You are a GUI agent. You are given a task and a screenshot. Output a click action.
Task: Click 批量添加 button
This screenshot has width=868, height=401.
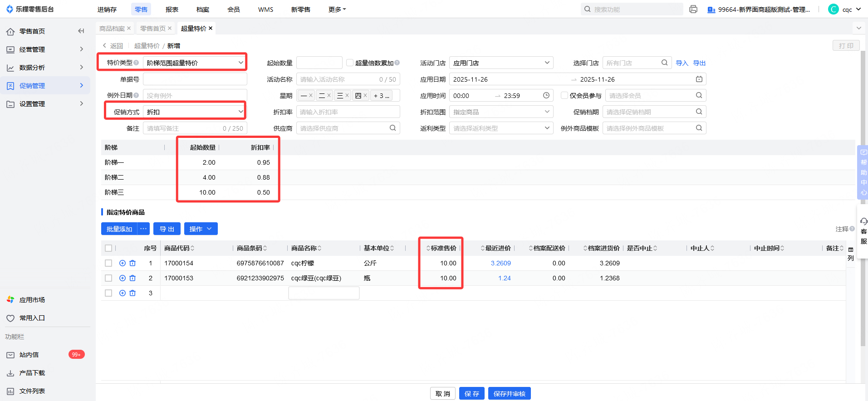point(119,229)
